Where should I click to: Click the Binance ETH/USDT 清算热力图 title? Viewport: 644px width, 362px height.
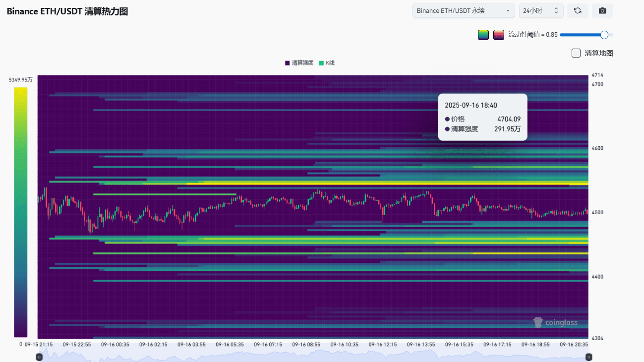click(x=67, y=11)
